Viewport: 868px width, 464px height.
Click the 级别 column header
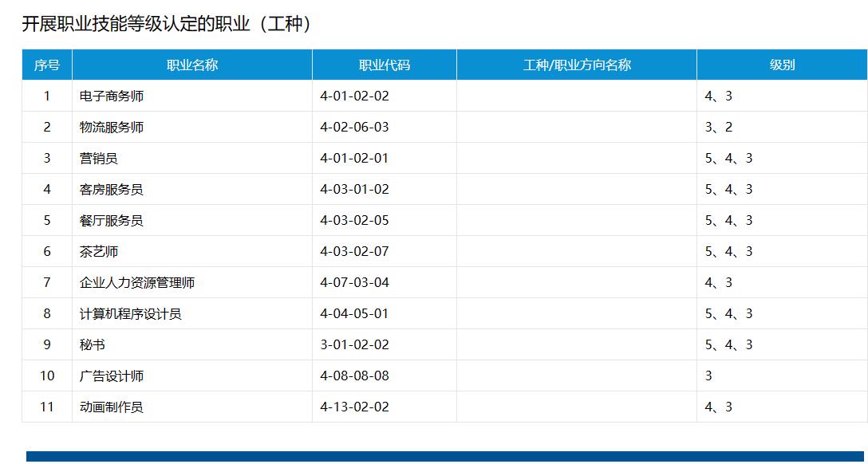pos(782,65)
